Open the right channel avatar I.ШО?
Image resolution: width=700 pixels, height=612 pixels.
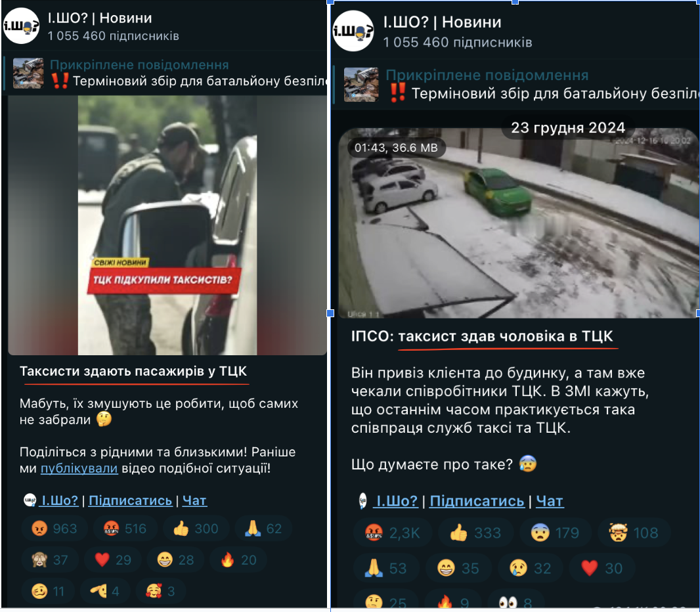point(353,31)
